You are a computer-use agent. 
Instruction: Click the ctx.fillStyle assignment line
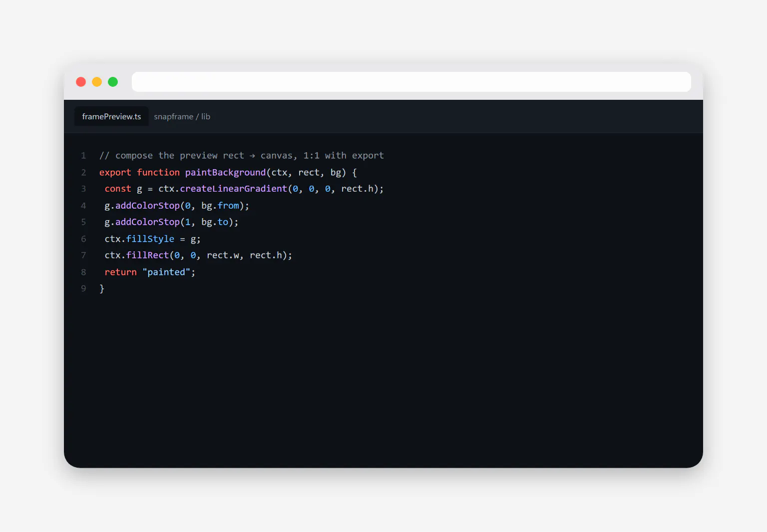[x=152, y=239]
